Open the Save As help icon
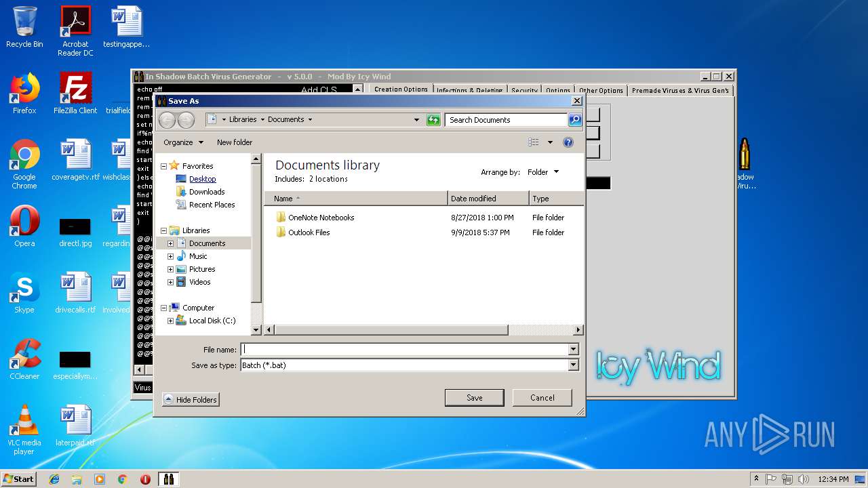Image resolution: width=868 pixels, height=488 pixels. (x=568, y=142)
